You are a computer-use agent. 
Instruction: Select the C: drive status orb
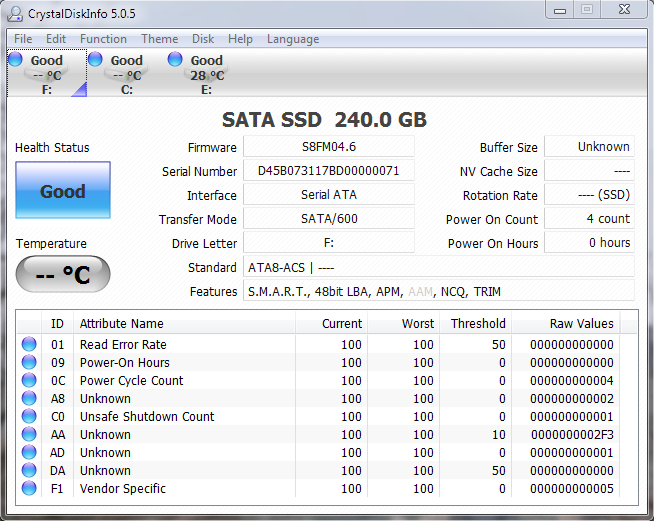(x=96, y=60)
